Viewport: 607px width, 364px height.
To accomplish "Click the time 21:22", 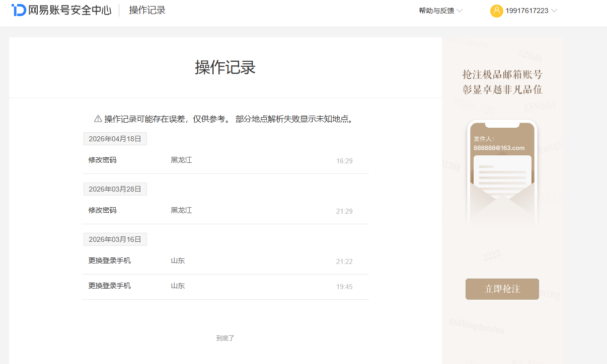I will click(x=344, y=261).
